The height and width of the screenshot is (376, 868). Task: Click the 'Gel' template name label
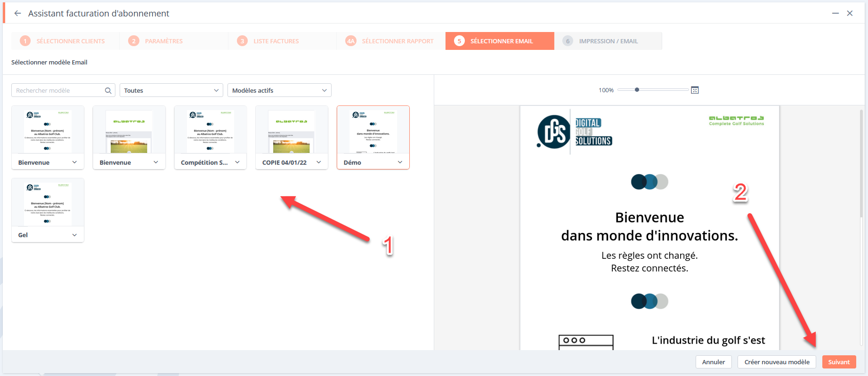pyautogui.click(x=23, y=235)
